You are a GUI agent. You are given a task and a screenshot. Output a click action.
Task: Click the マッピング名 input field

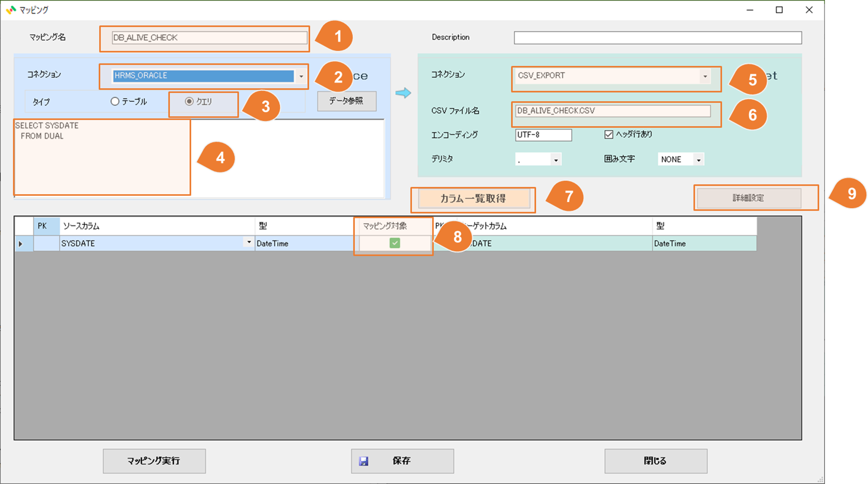[209, 37]
